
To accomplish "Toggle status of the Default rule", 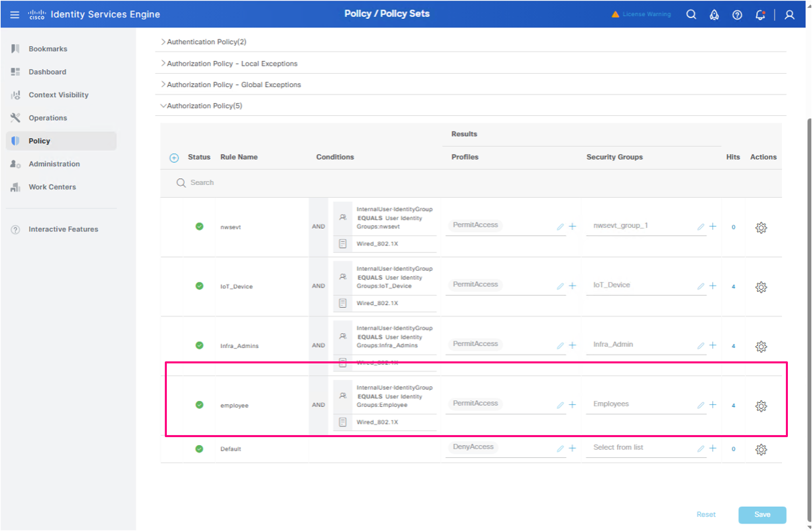I will [x=199, y=449].
